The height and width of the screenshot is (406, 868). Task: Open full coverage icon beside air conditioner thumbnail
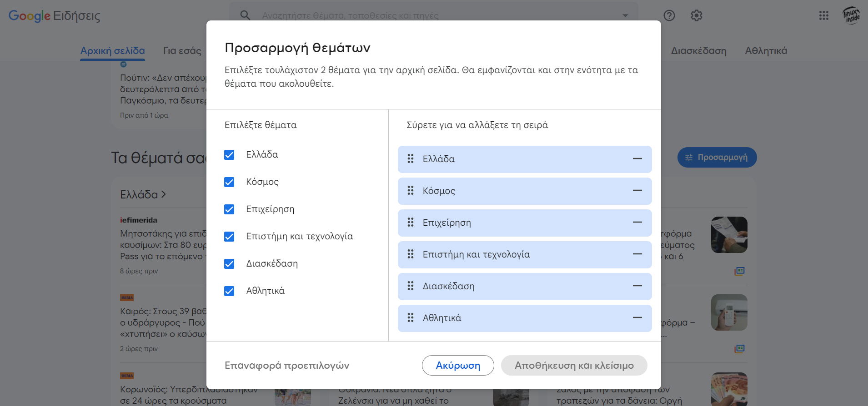(x=740, y=349)
